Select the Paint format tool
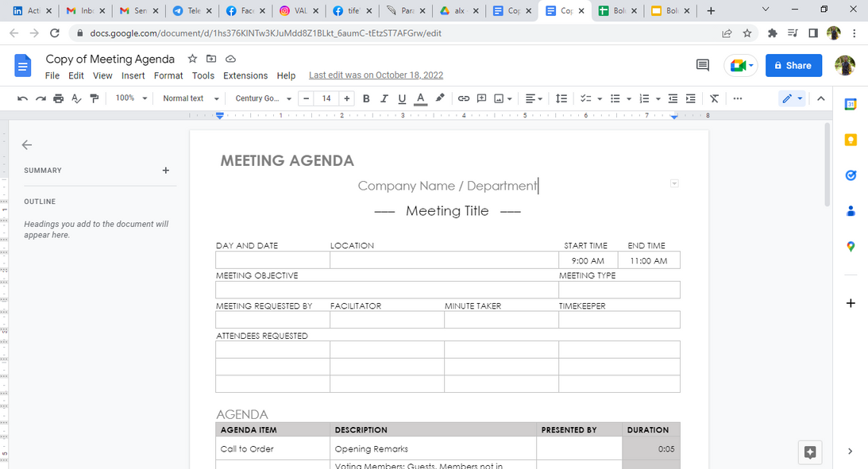Screen dimensions: 868x469 coord(95,98)
